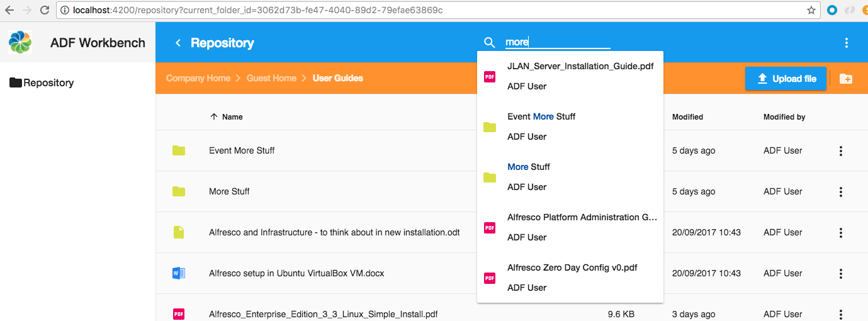The height and width of the screenshot is (321, 868).
Task: Select Company Home in the breadcrumb
Action: (198, 78)
